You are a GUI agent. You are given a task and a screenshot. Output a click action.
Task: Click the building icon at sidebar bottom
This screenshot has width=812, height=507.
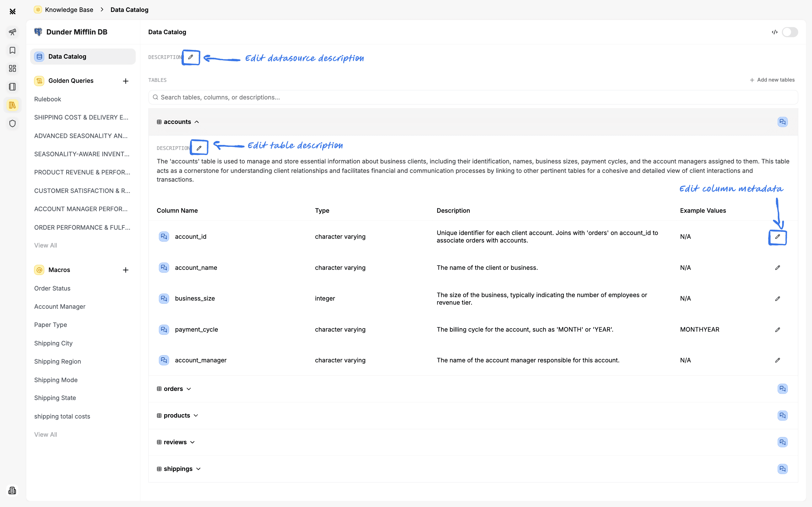pos(13,490)
